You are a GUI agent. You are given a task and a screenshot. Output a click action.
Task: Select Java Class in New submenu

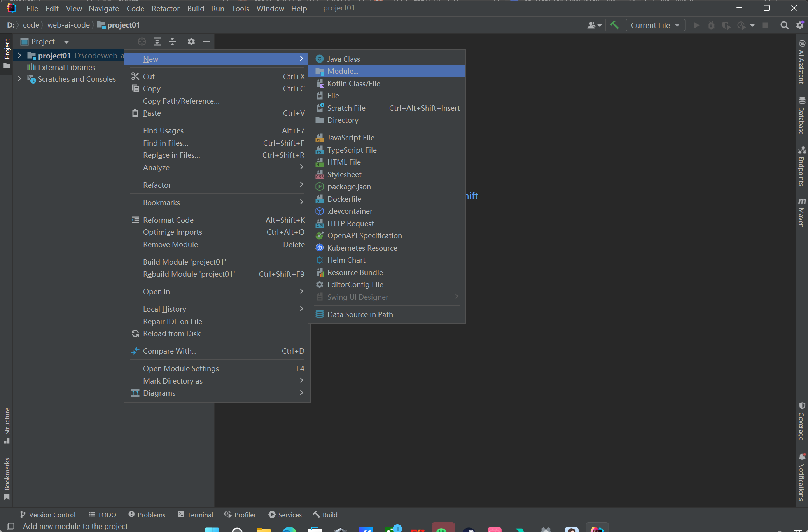coord(343,59)
